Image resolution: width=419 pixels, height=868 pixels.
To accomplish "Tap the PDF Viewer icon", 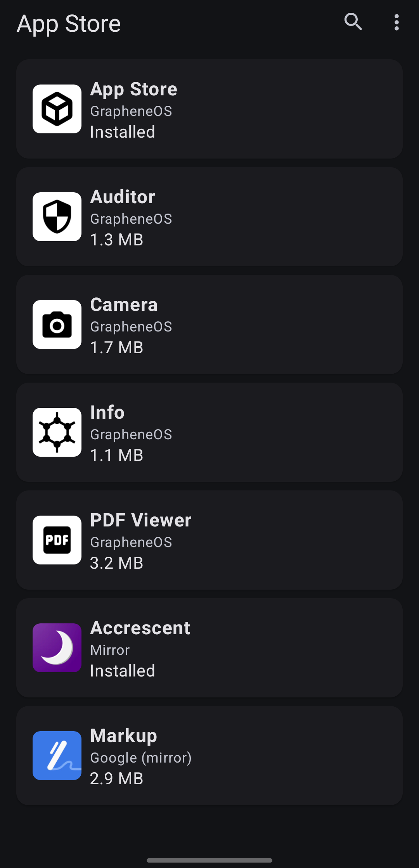I will point(57,540).
